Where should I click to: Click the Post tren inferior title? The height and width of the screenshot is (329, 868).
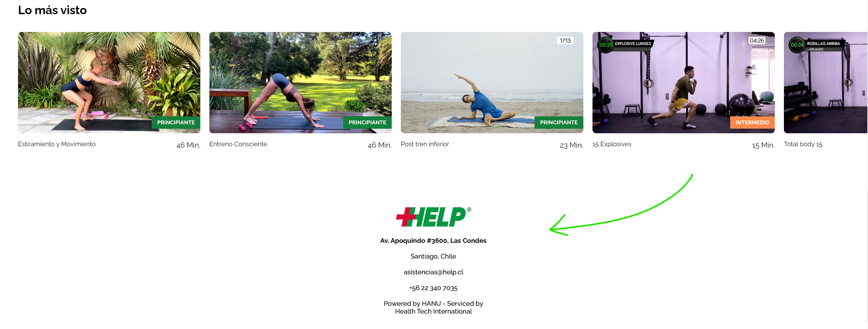click(425, 144)
